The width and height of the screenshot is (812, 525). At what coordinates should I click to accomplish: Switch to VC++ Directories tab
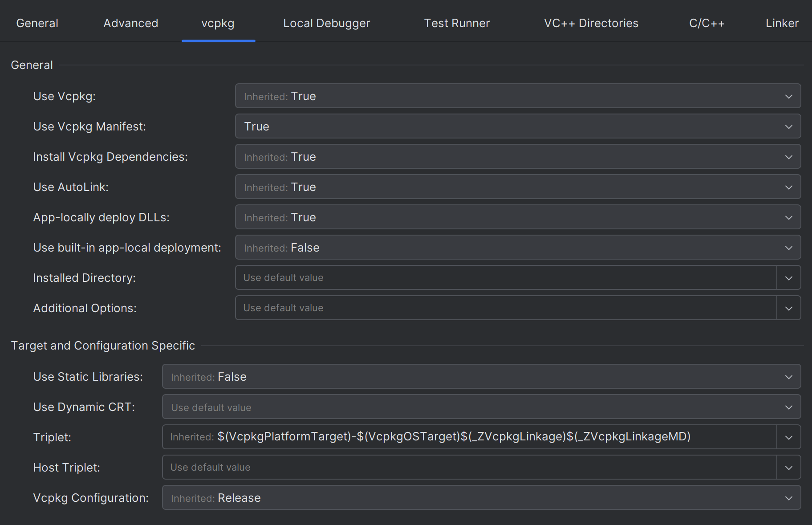[x=591, y=23]
